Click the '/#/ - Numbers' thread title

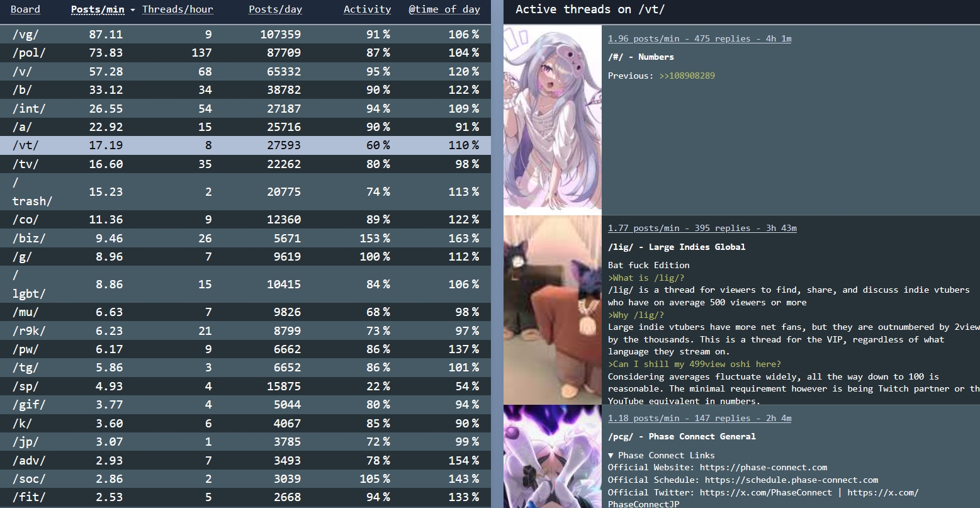(x=641, y=57)
